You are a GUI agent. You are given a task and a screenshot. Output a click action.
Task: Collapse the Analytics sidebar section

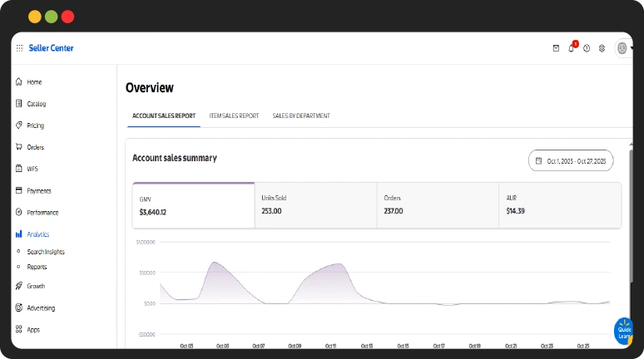point(37,234)
